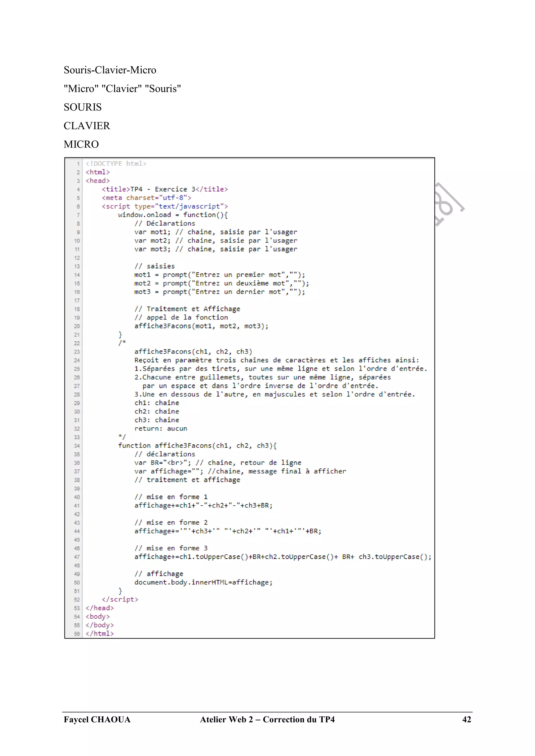The width and height of the screenshot is (535, 756).
Task: Click the uppercase word MICRO
Action: (x=81, y=144)
